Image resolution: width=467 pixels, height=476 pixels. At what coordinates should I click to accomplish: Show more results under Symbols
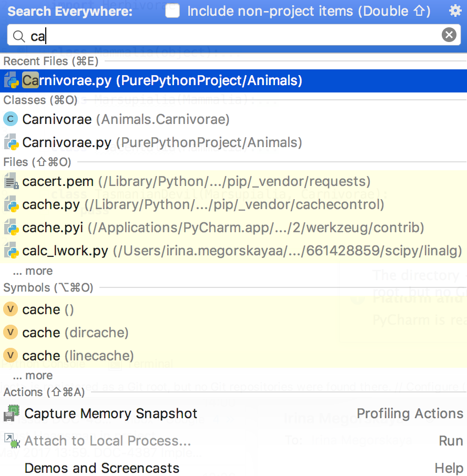click(x=33, y=376)
